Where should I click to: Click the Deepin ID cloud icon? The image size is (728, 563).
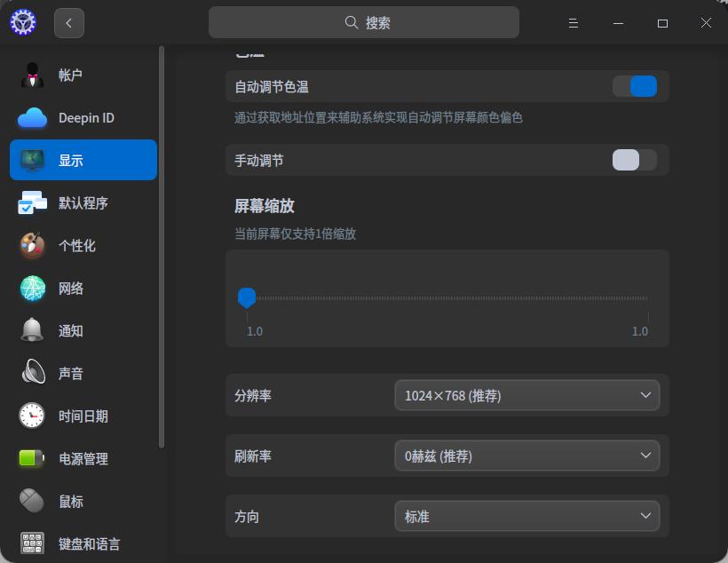[x=32, y=117]
